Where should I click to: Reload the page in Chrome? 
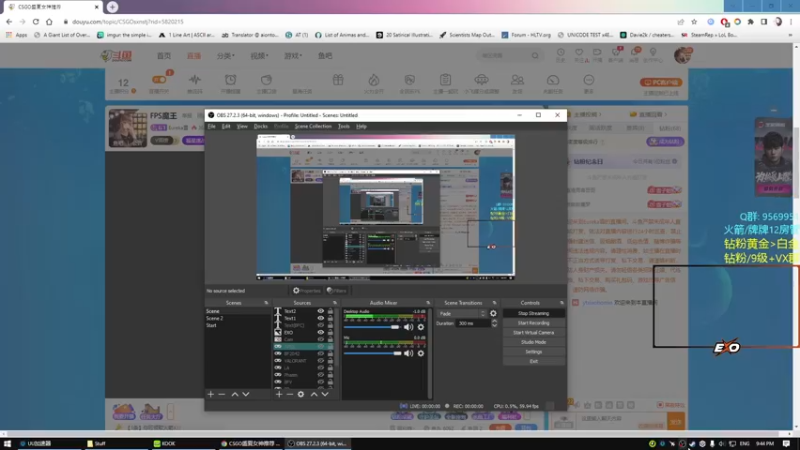[x=36, y=22]
